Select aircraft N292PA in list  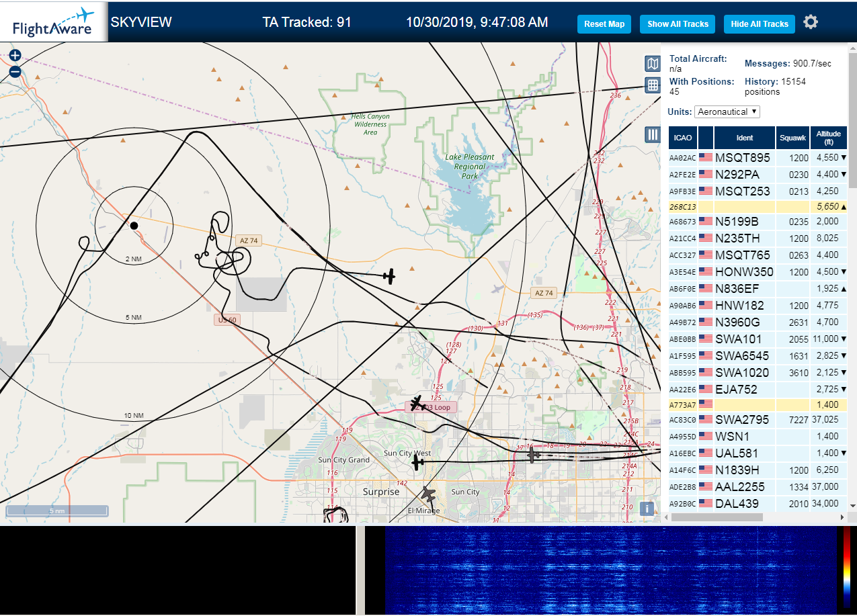click(758, 174)
